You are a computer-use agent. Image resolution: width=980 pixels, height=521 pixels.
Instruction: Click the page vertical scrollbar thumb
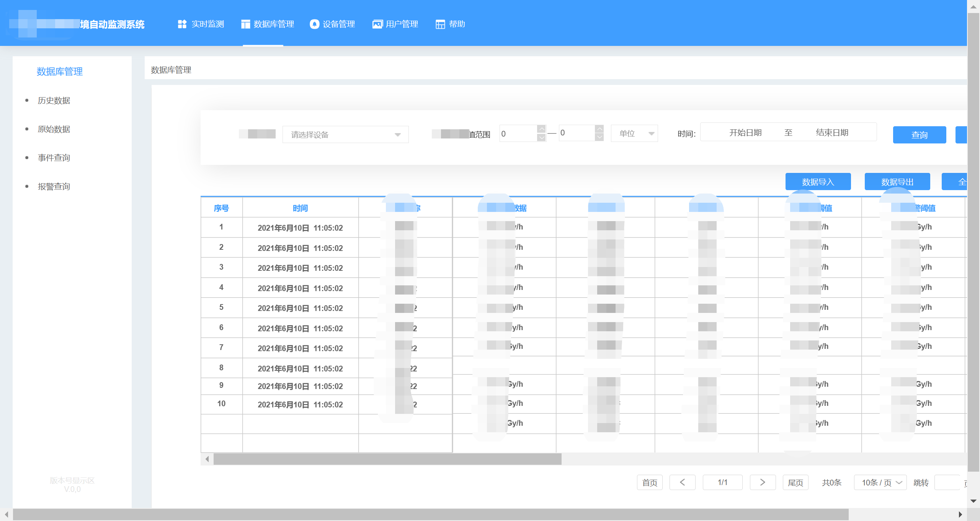[973, 242]
